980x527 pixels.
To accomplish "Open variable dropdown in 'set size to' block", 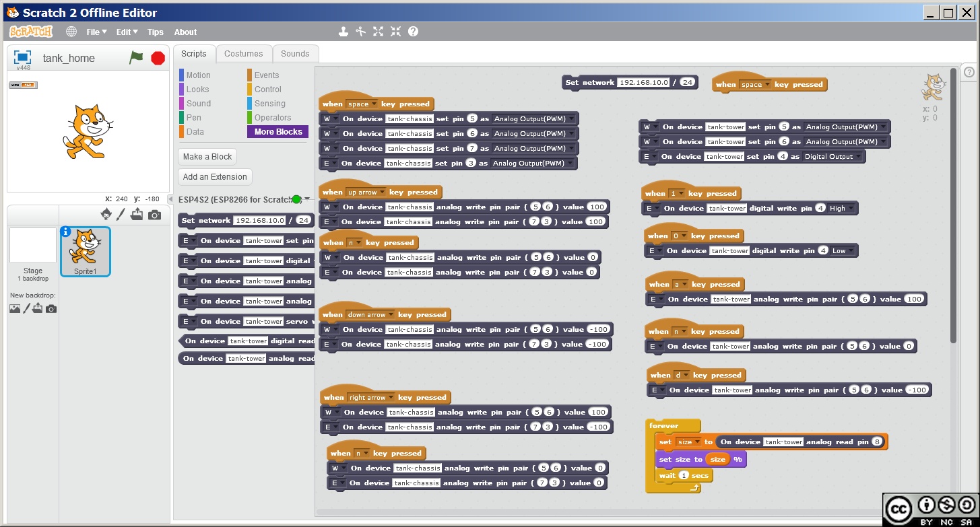I will (697, 442).
